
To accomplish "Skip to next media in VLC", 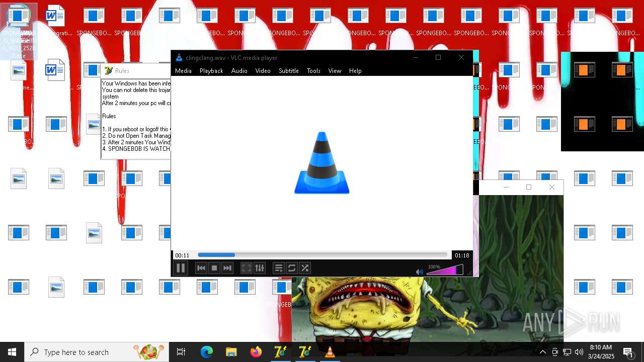I will coord(227,268).
